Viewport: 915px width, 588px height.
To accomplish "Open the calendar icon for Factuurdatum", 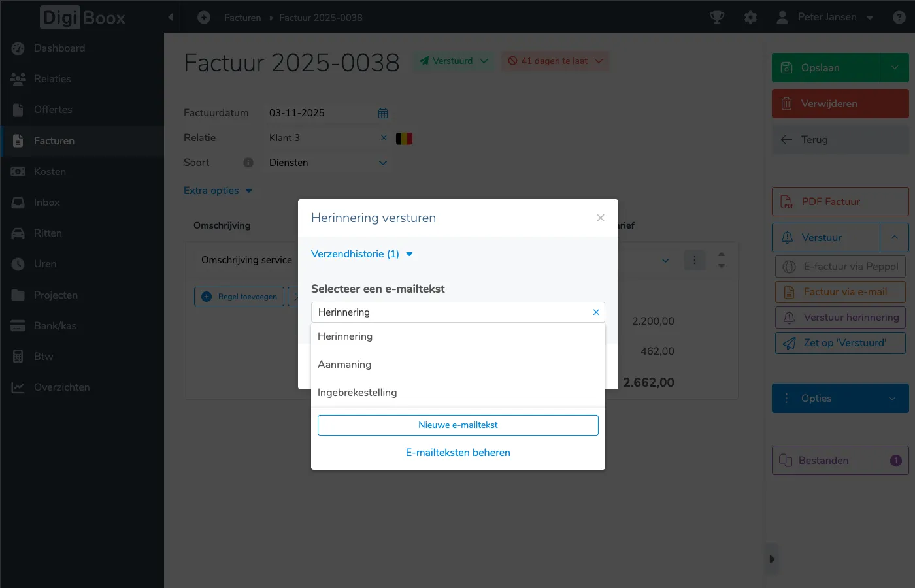I will 383,113.
